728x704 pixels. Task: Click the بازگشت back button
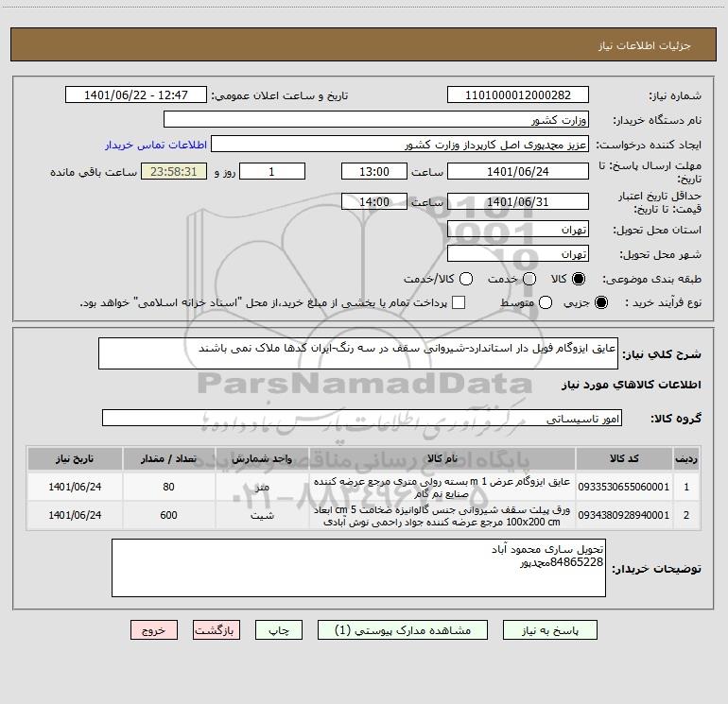coord(217,630)
